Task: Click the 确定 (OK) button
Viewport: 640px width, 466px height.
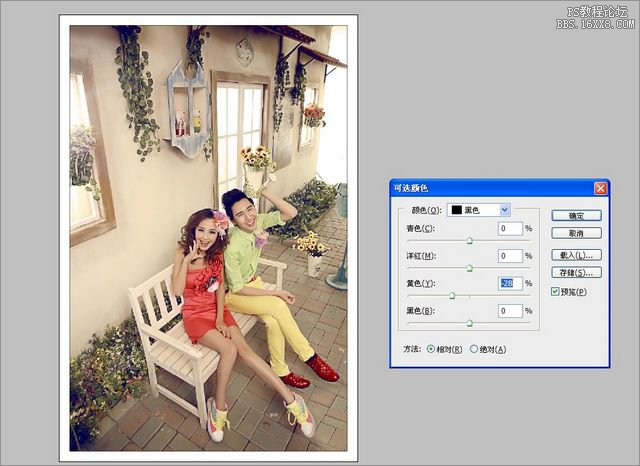Action: pyautogui.click(x=576, y=215)
